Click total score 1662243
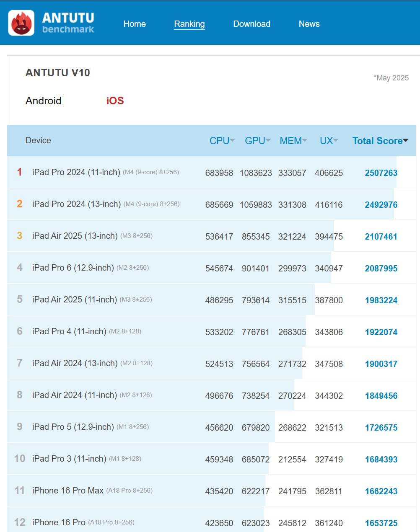 (381, 491)
